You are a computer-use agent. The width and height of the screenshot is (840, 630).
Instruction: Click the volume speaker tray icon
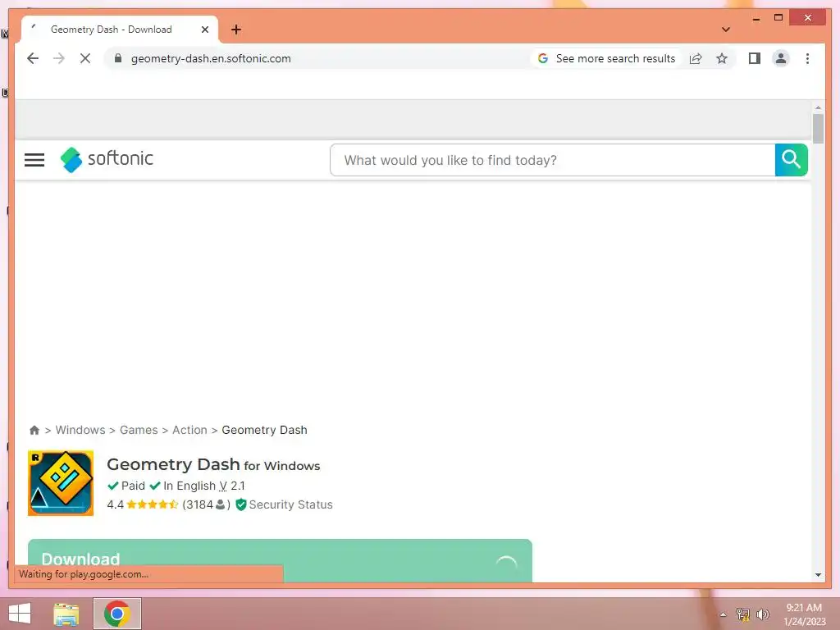click(x=762, y=614)
